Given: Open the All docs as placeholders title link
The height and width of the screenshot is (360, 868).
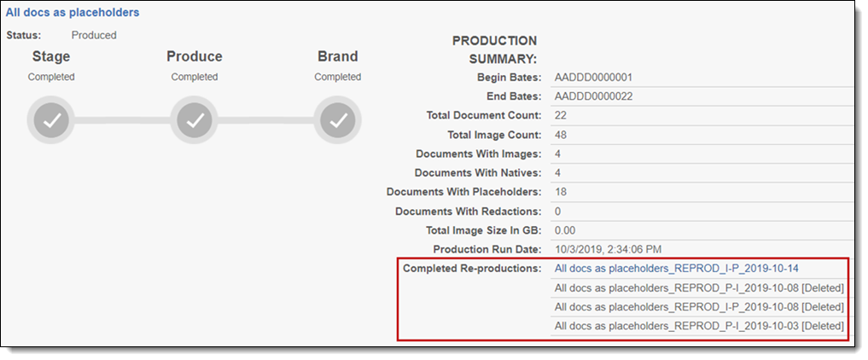Looking at the screenshot, I should coord(73,13).
